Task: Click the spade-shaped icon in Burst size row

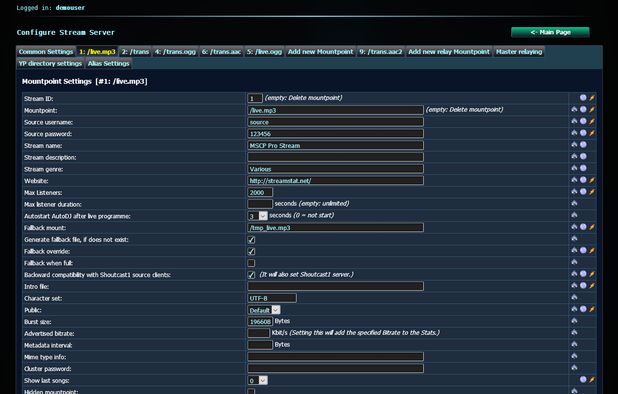Action: (574, 321)
